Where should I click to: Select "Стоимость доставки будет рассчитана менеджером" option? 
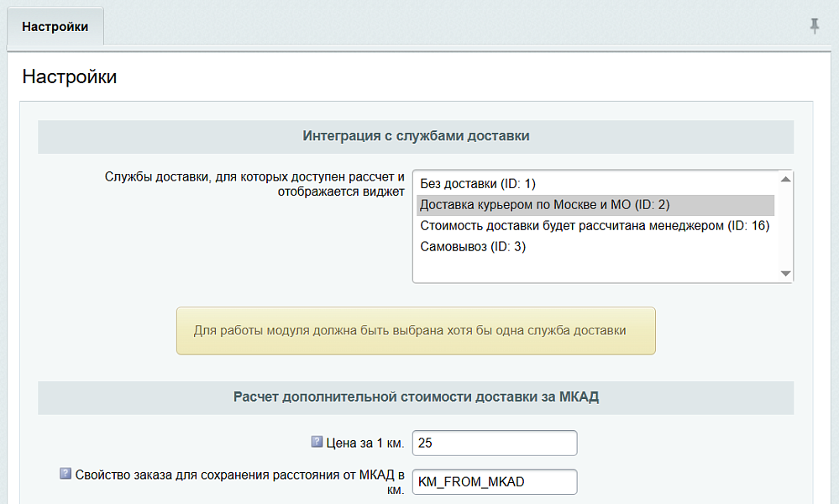(x=594, y=226)
